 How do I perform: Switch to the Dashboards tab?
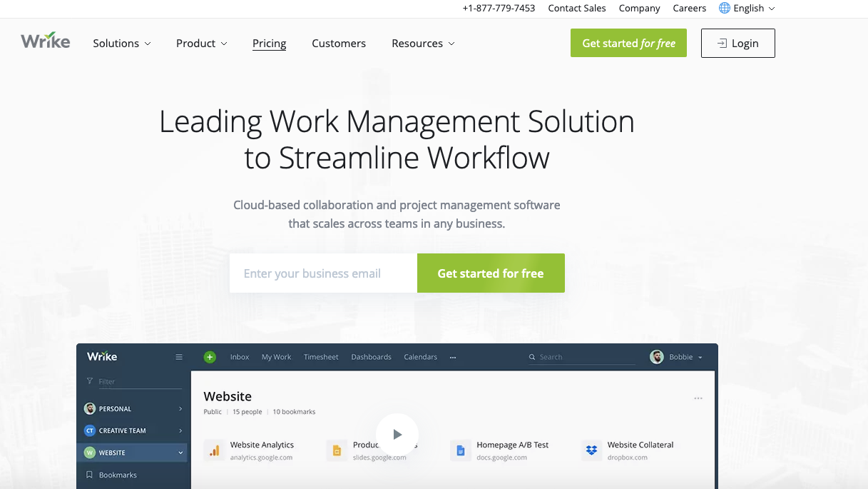point(372,357)
